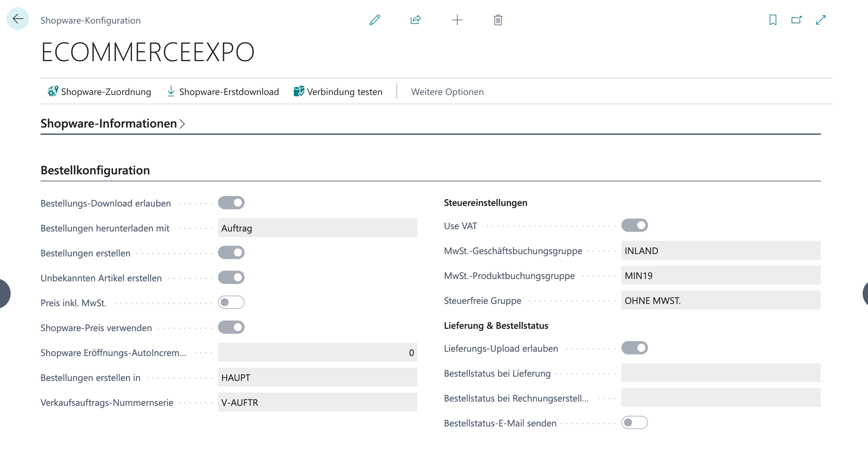Click the Bestellungen erstellen in label
The height and width of the screenshot is (457, 868).
coord(90,378)
